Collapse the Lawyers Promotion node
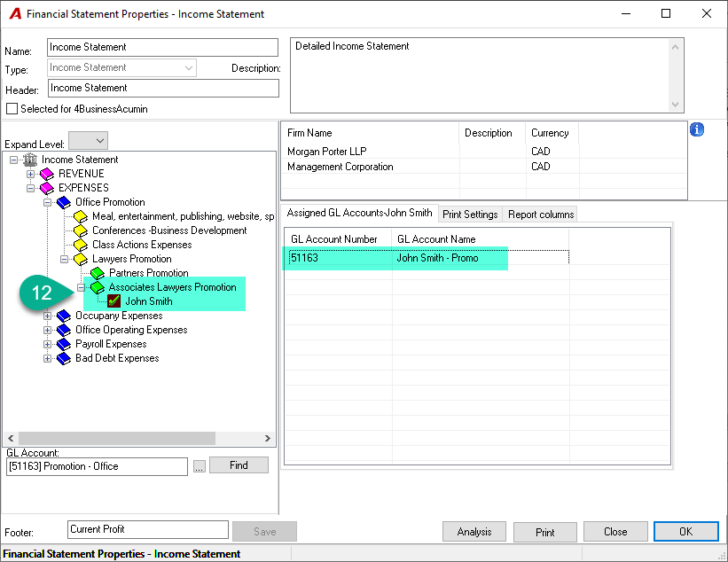 (64, 259)
